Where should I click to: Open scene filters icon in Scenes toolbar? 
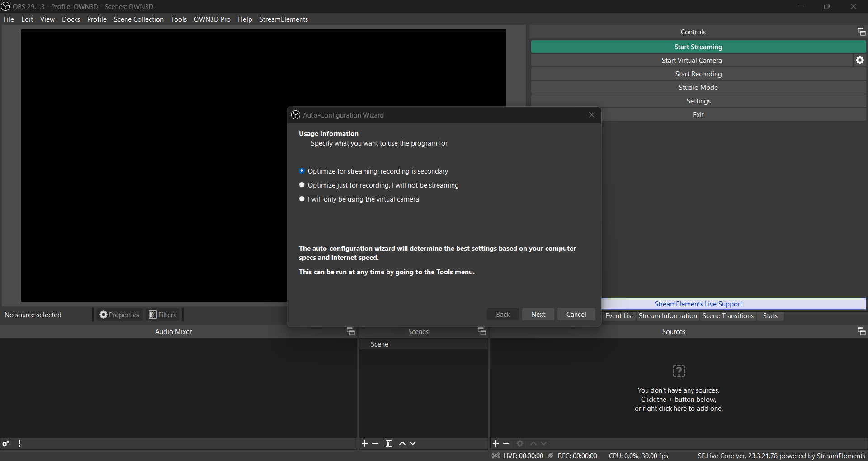pyautogui.click(x=389, y=443)
